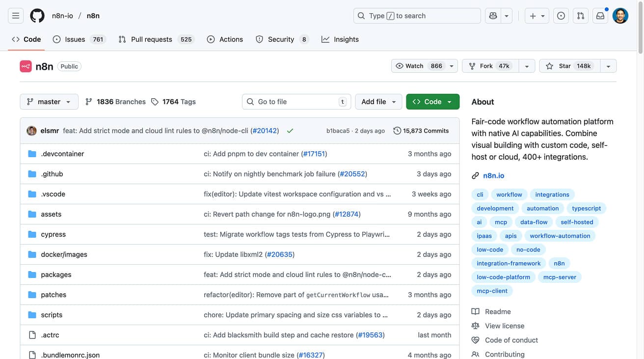
Task: Expand the Fork options caret
Action: click(527, 65)
